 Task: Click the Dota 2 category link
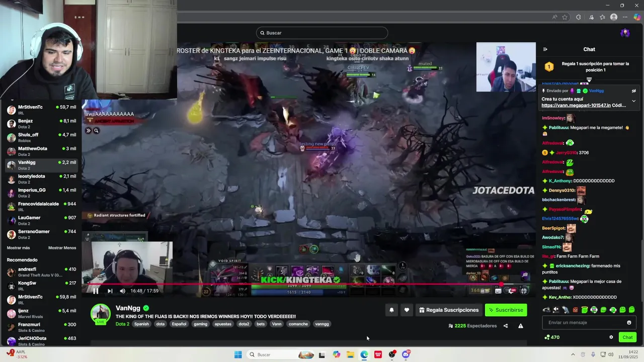click(122, 324)
